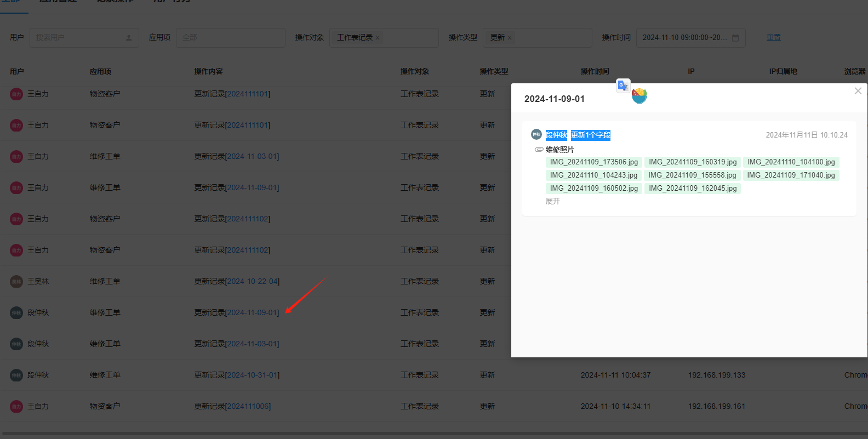
Task: Close the 2024-11-09-01 detail panel
Action: point(858,91)
